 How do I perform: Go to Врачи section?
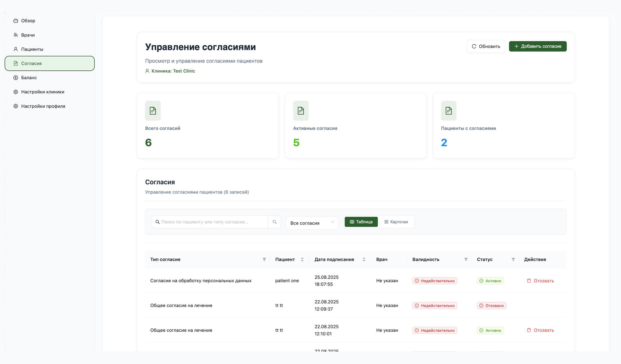tap(28, 35)
